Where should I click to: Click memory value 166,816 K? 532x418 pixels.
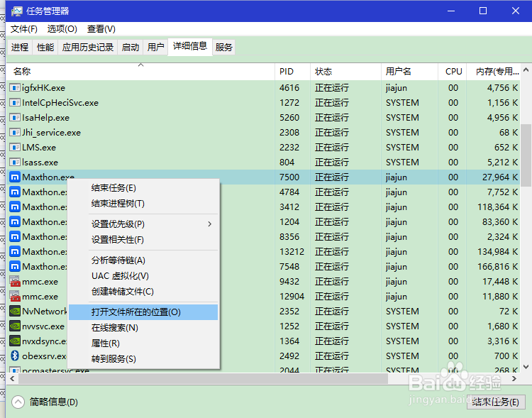click(498, 267)
